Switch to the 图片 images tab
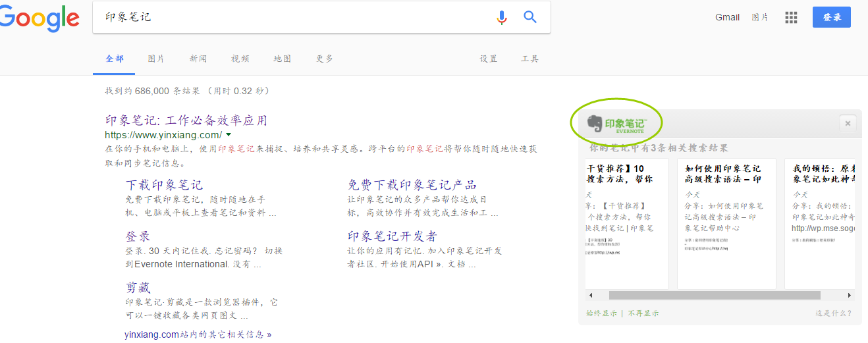The width and height of the screenshot is (868, 343). tap(156, 59)
